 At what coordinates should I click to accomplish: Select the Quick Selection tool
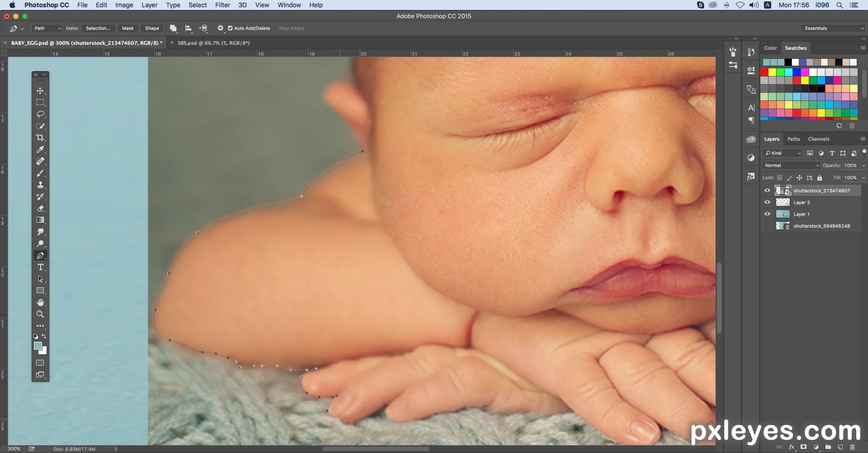[x=40, y=126]
